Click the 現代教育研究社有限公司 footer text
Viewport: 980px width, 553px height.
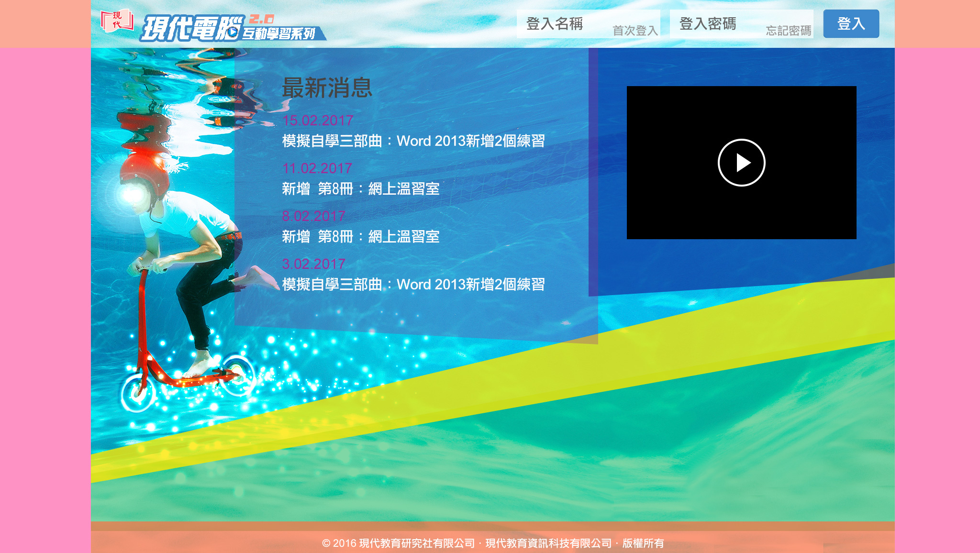[x=416, y=543]
